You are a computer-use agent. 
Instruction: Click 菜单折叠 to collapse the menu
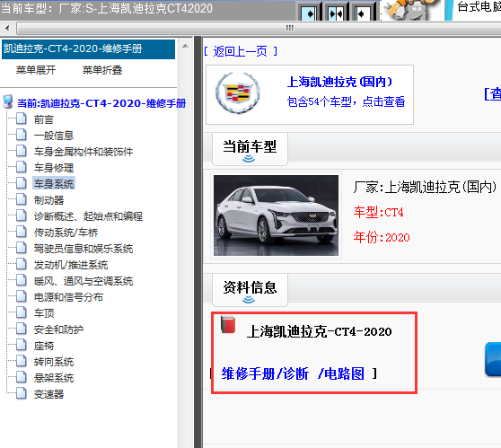[x=102, y=70]
